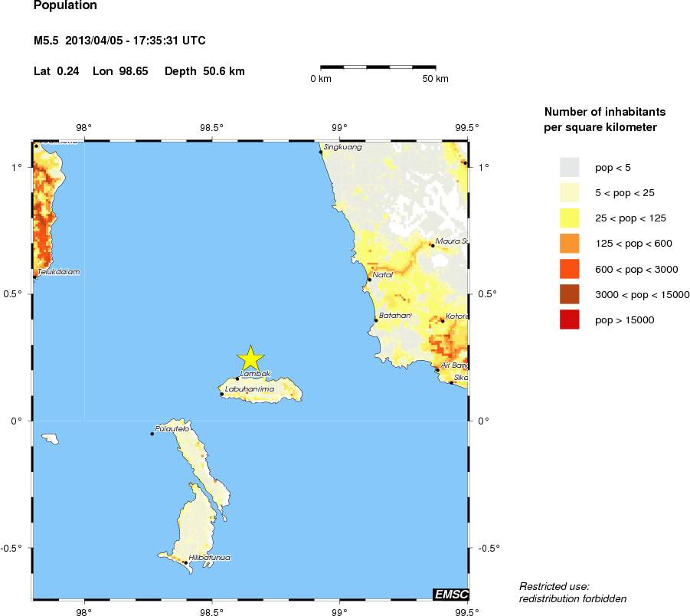Viewport: 690px width, 616px height.
Task: Click the gray 'pop < 5' legend swatch
Action: click(x=570, y=167)
